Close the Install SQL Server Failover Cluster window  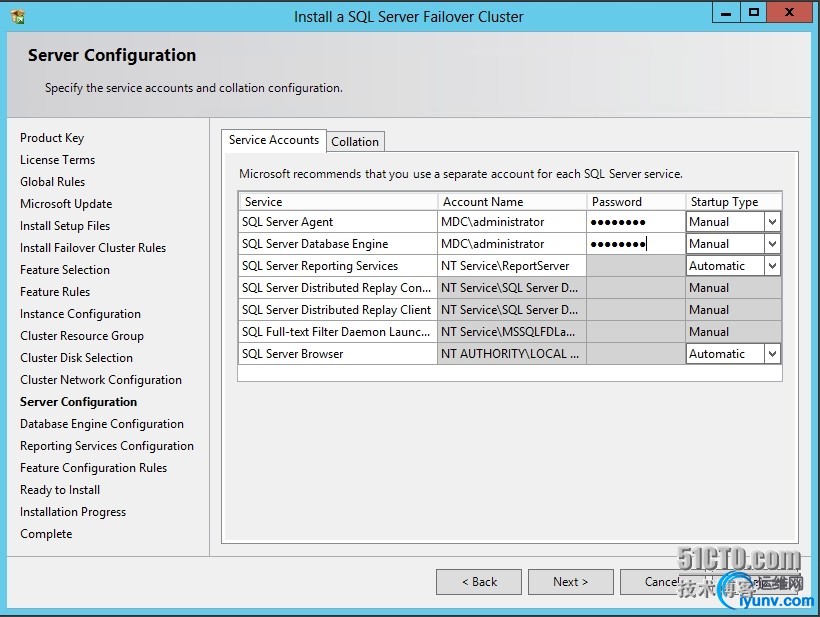coord(790,13)
